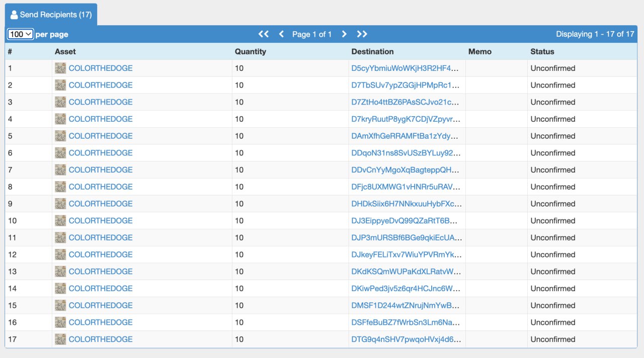Open destination address DJ3EippyeDvQ99QZaRtT6B
644x358 pixels.
[x=406, y=221]
